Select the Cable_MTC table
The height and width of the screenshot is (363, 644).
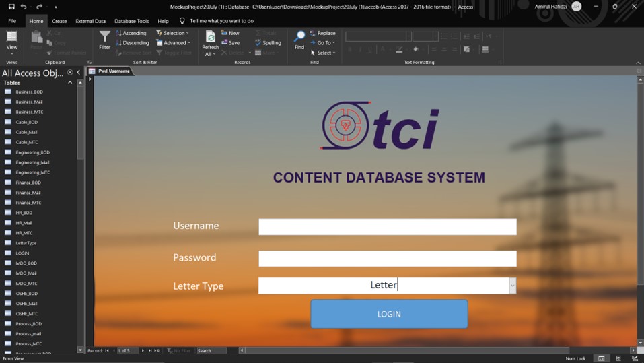(x=27, y=142)
